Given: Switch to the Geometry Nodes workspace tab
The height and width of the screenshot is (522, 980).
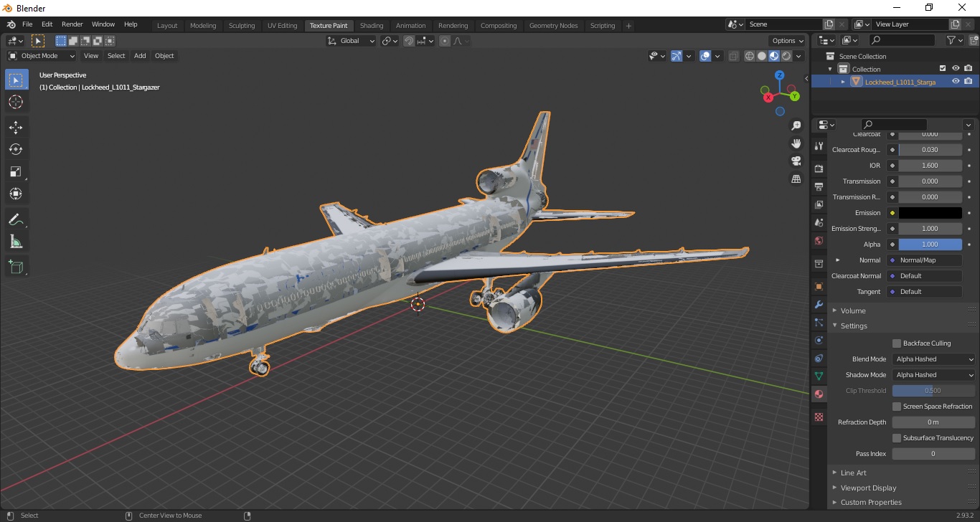Looking at the screenshot, I should (x=553, y=26).
